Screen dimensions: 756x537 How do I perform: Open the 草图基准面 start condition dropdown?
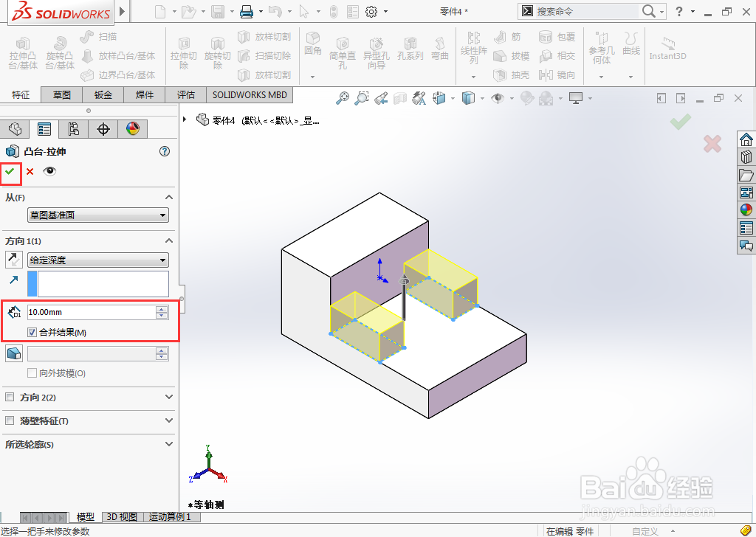click(x=98, y=215)
